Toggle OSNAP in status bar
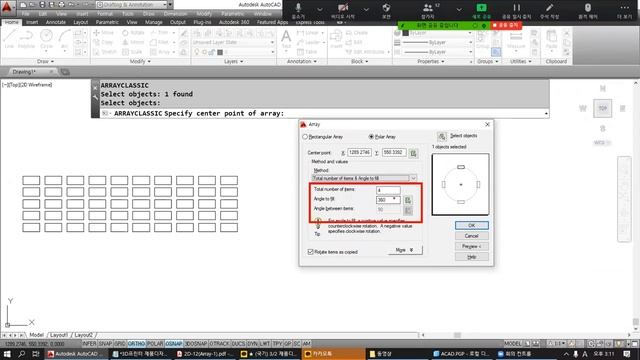640x360 pixels. coord(174,344)
